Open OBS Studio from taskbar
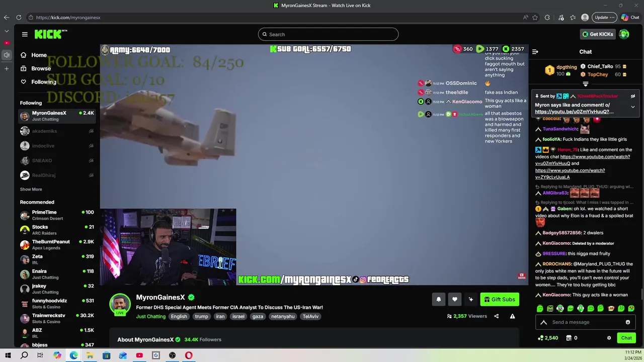 click(x=172, y=355)
